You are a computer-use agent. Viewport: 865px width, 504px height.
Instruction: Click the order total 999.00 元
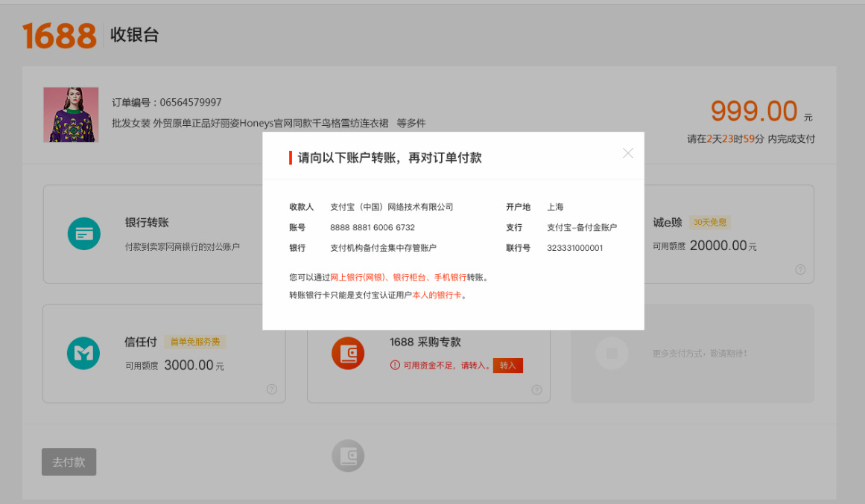[761, 112]
